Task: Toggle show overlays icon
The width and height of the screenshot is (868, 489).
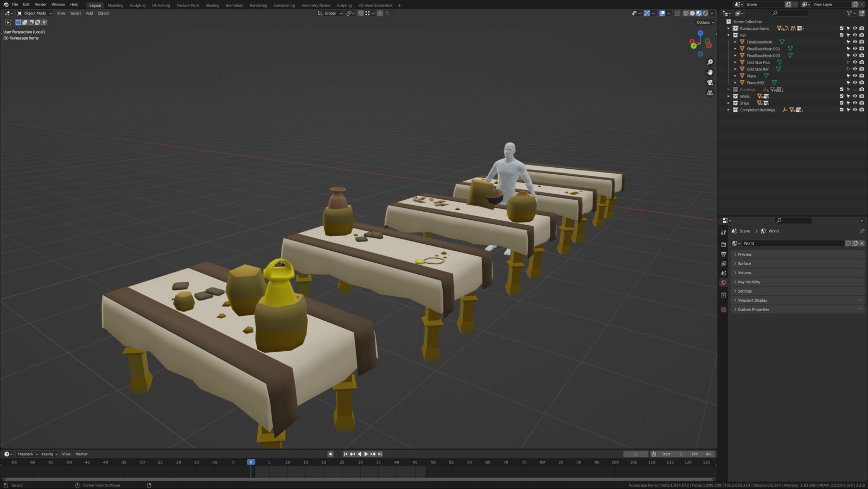Action: tap(662, 13)
